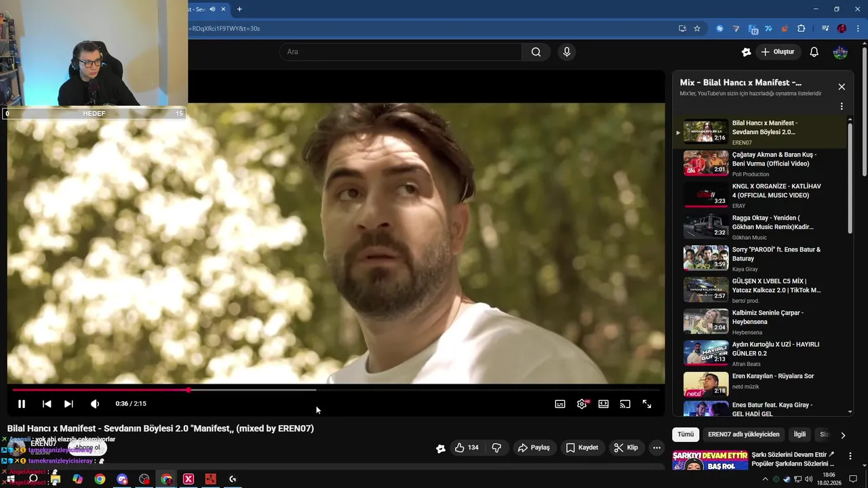Mute the video volume
This screenshot has width=868, height=488.
(95, 404)
